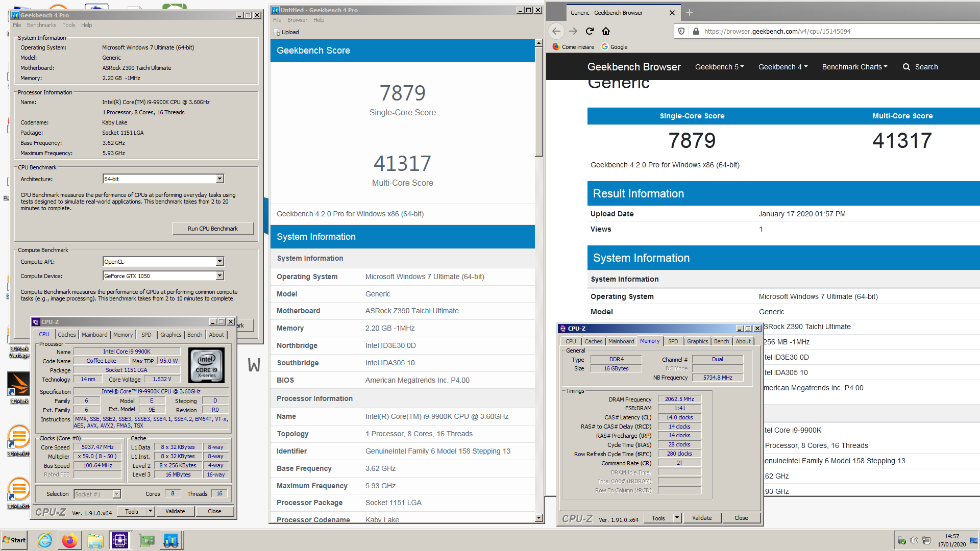Viewport: 980px width, 551px height.
Task: Open a new browser tab with plus icon
Action: click(x=690, y=12)
